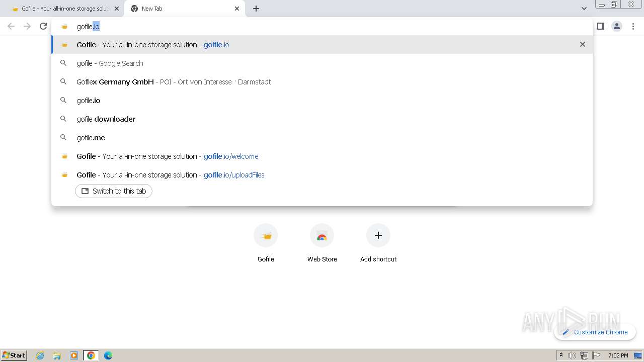Screen dimensions: 644x362
Task: Switch to the New Tab tab
Action: [x=184, y=9]
